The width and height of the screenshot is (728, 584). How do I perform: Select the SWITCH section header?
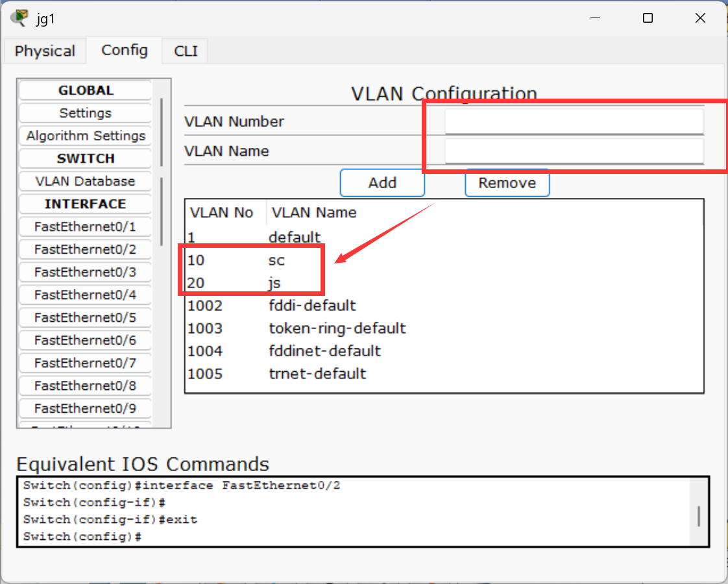[86, 158]
